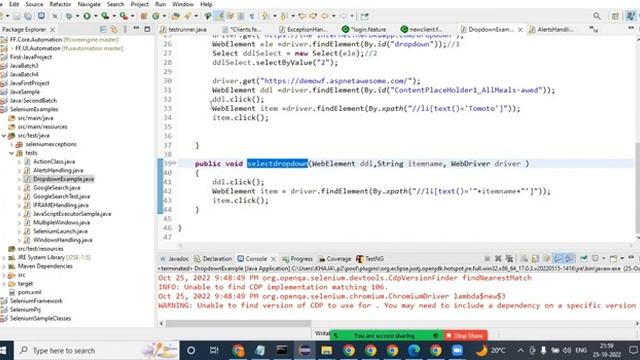Toggle Scroll Lock in the Console toolbar
This screenshot has width=640, height=360.
[x=535, y=258]
